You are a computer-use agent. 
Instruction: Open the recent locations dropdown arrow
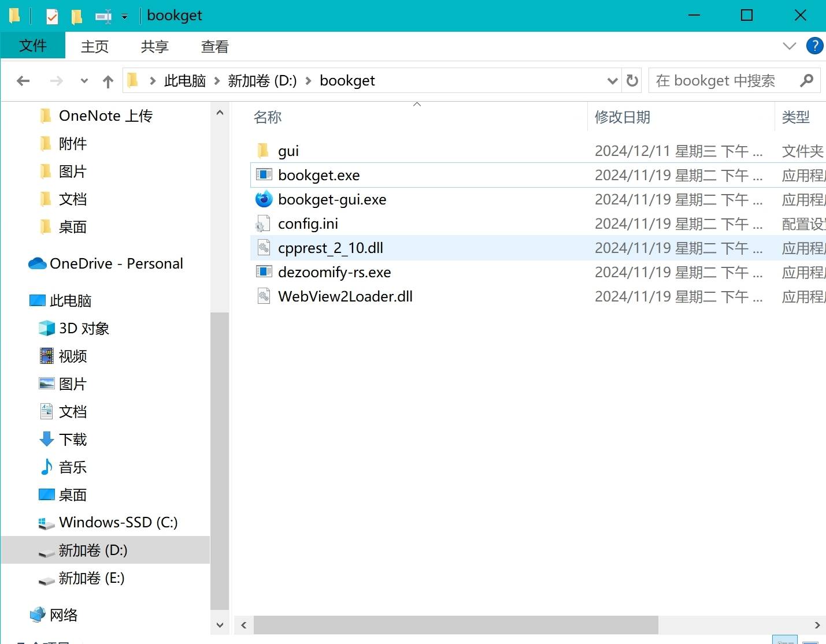coord(84,81)
